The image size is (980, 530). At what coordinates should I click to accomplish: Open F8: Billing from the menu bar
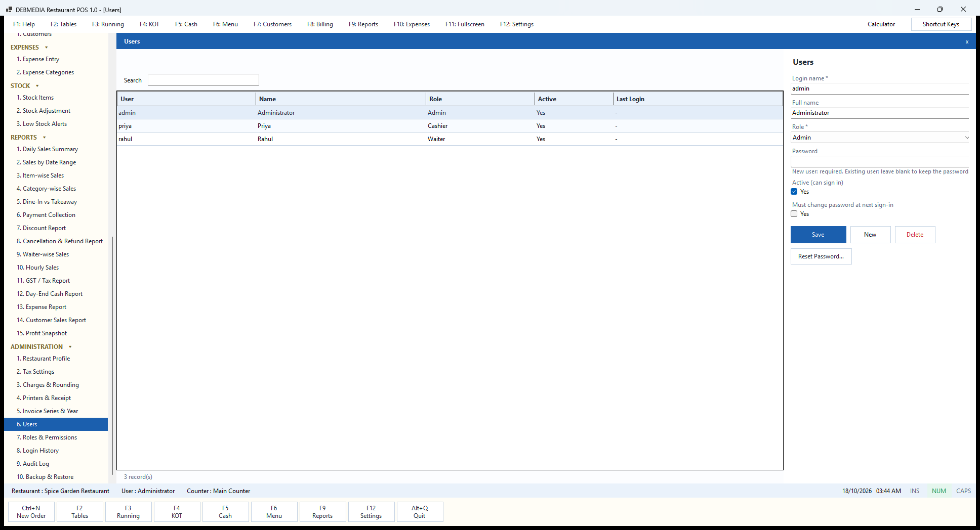click(x=320, y=24)
